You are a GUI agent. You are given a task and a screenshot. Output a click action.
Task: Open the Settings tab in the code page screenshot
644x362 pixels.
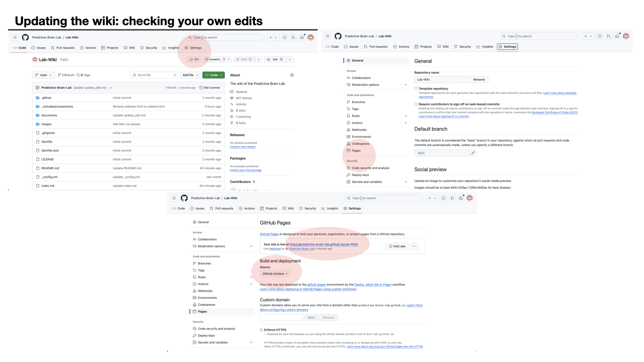point(193,48)
